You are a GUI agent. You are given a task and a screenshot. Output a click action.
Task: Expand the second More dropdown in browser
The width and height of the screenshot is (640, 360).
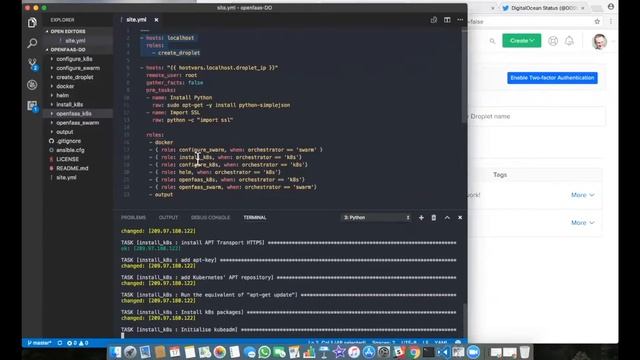(x=582, y=223)
